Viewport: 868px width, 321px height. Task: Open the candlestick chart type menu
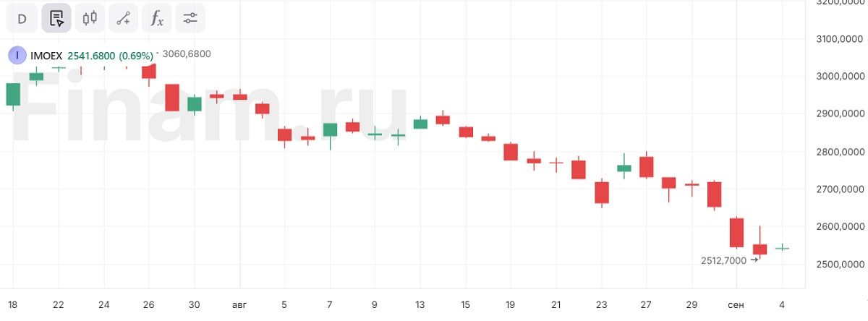click(x=90, y=19)
